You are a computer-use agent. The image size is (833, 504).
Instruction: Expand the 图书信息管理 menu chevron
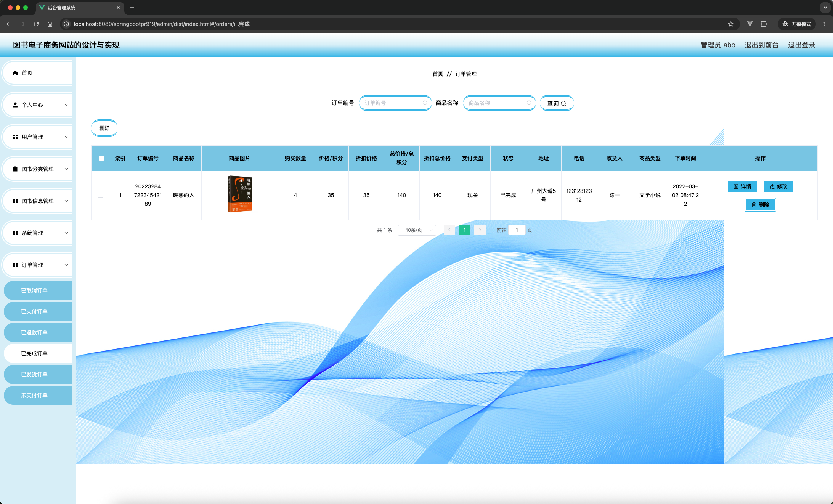tap(66, 201)
